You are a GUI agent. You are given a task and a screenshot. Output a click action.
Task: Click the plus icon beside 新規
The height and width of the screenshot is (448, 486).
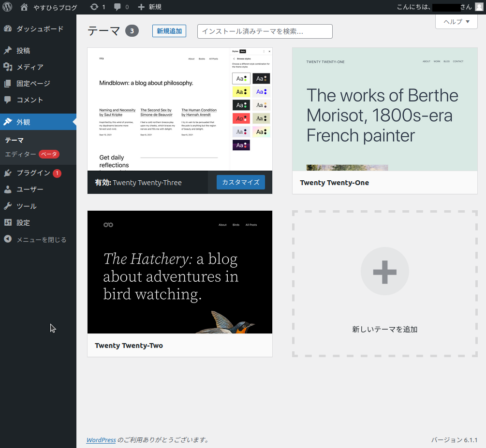[141, 7]
